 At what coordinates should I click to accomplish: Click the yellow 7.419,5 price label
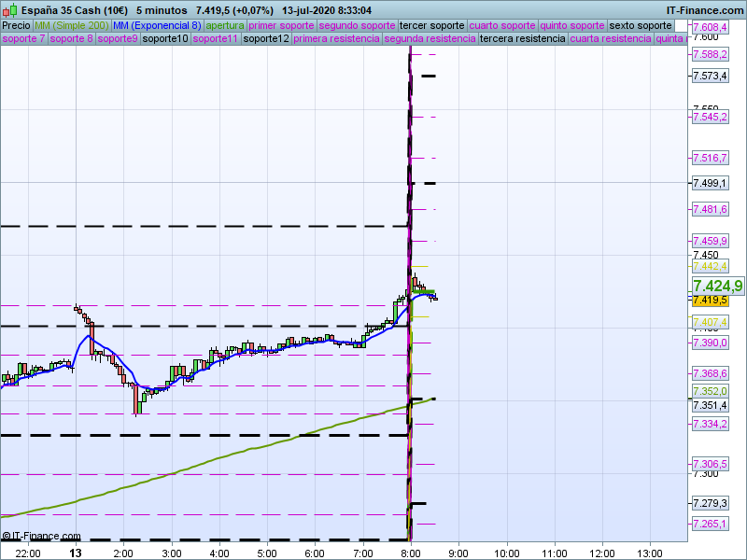click(x=710, y=300)
